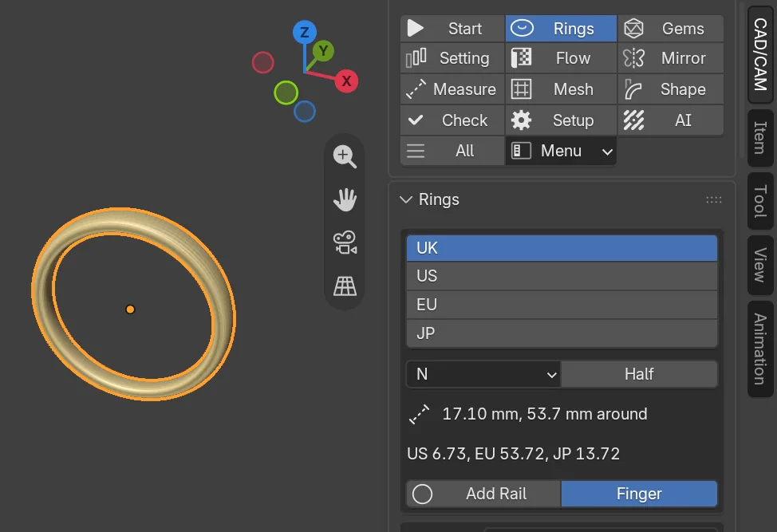
Task: Collapse the Rings panel
Action: click(x=406, y=199)
